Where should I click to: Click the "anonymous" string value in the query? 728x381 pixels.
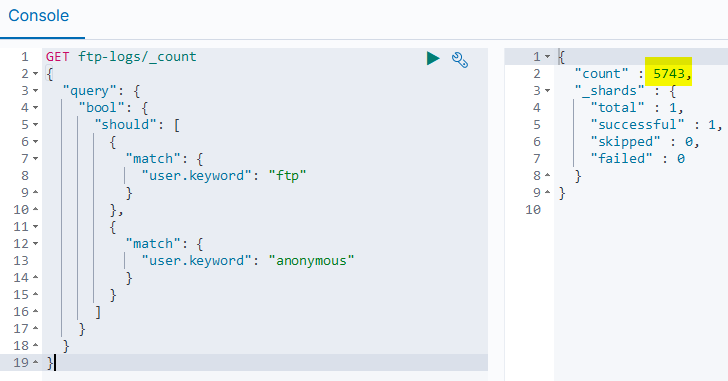pyautogui.click(x=312, y=261)
